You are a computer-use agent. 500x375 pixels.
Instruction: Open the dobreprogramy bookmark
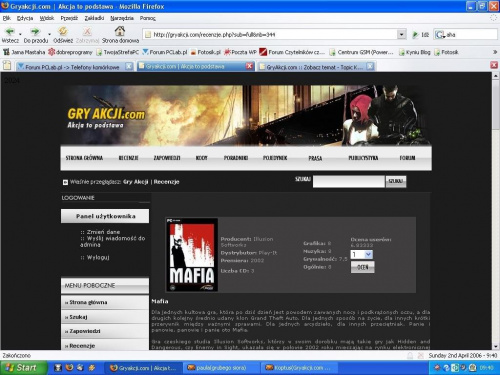tap(70, 52)
